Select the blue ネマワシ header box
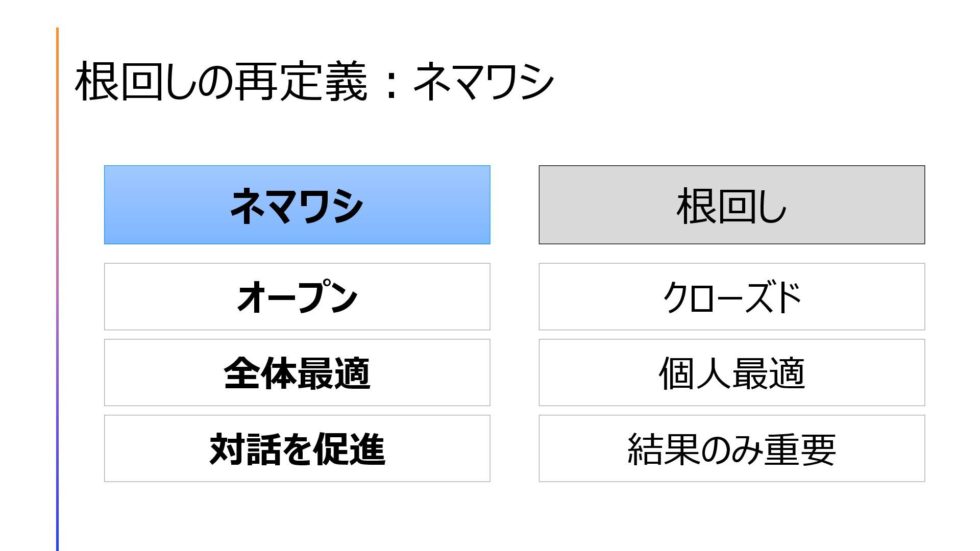 tap(297, 205)
